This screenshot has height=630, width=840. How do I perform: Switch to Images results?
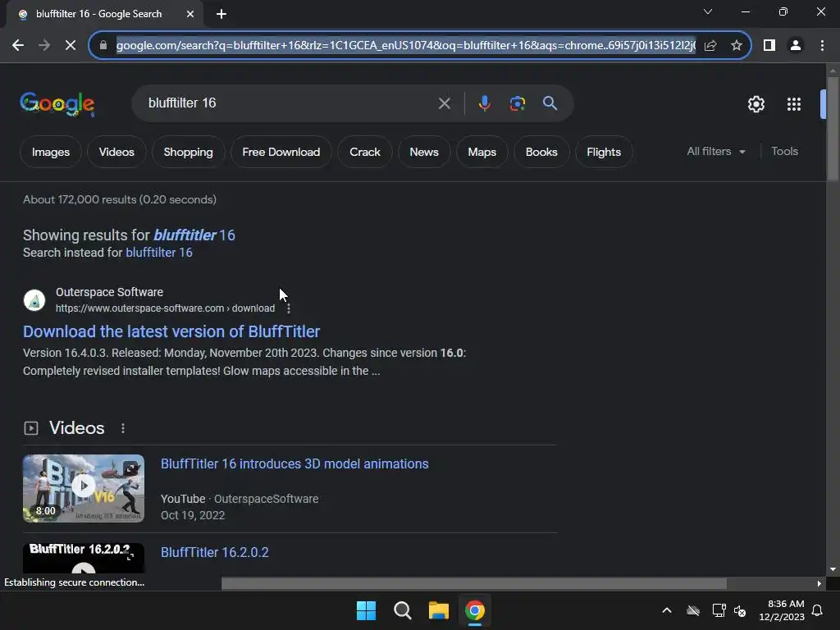pyautogui.click(x=50, y=152)
